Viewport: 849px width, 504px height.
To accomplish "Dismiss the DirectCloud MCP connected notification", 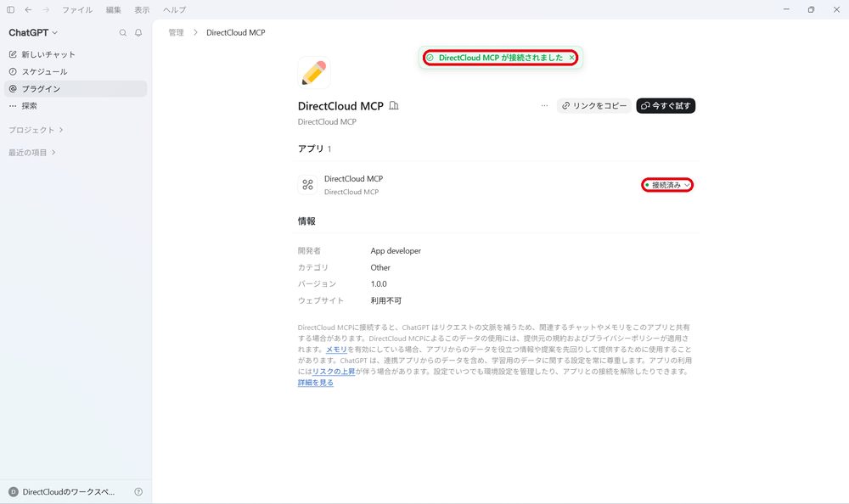I will tap(571, 58).
